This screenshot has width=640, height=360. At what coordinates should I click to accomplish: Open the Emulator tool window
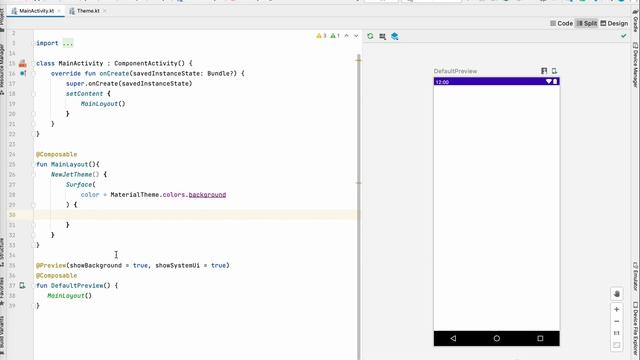(x=635, y=276)
